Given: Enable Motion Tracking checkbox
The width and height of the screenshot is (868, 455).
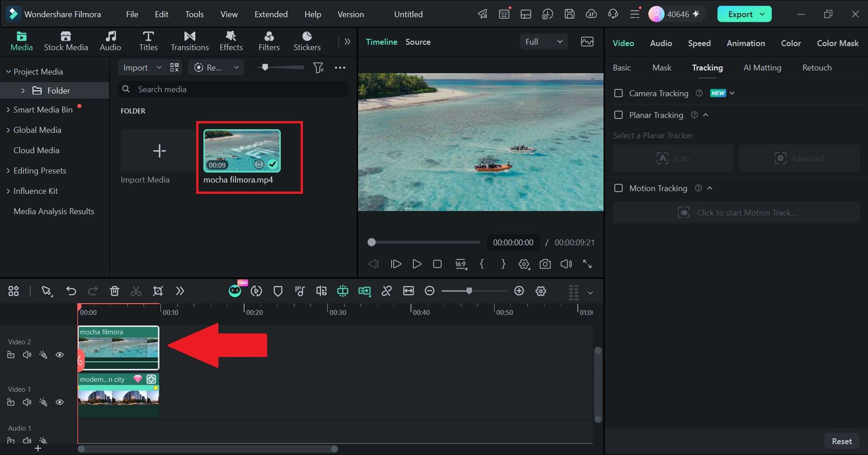Looking at the screenshot, I should (618, 188).
